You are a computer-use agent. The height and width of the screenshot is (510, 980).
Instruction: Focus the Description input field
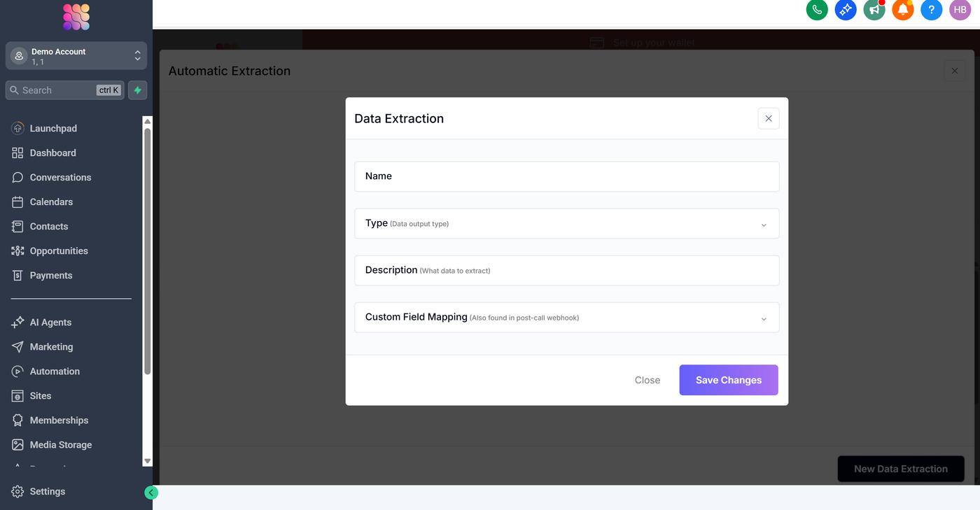[566, 271]
